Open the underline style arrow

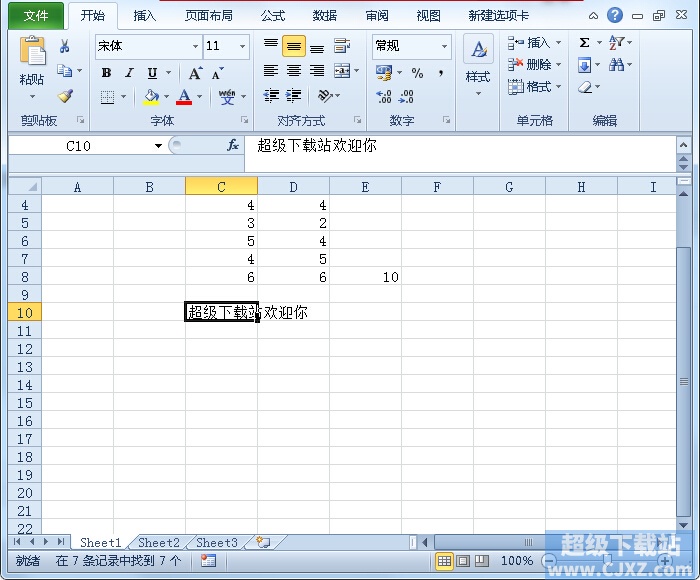pyautogui.click(x=168, y=73)
